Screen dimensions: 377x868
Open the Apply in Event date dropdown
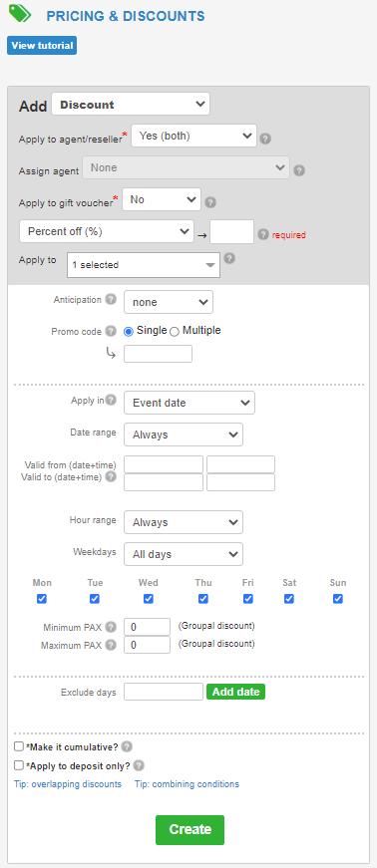[189, 403]
